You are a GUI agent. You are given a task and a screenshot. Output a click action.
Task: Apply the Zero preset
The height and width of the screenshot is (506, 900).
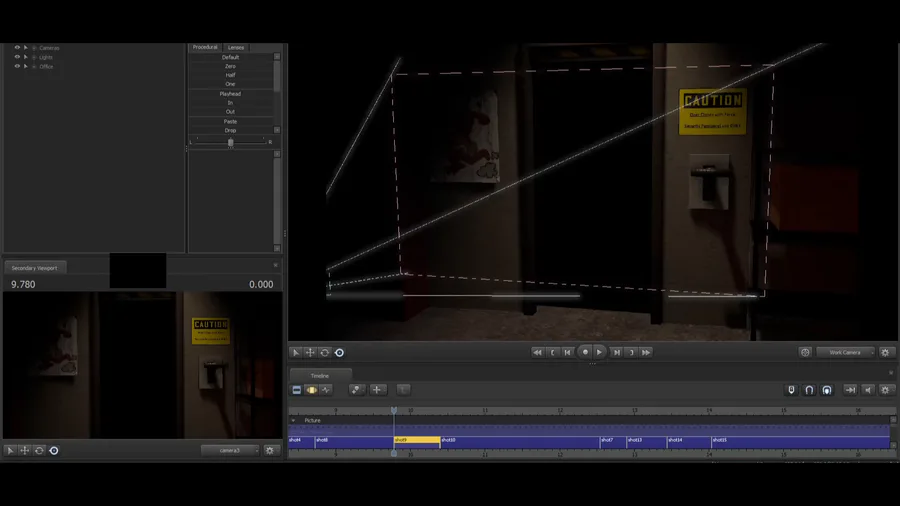point(230,67)
